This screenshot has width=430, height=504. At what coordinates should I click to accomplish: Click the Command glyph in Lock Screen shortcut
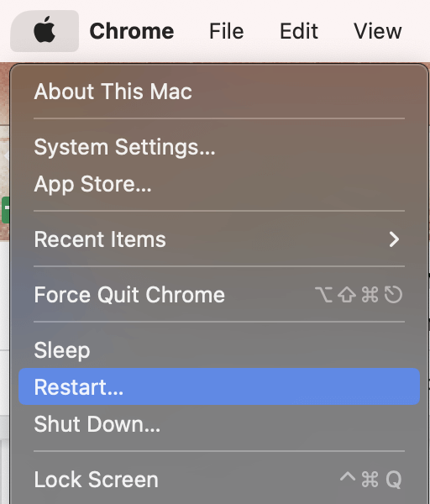(x=370, y=480)
